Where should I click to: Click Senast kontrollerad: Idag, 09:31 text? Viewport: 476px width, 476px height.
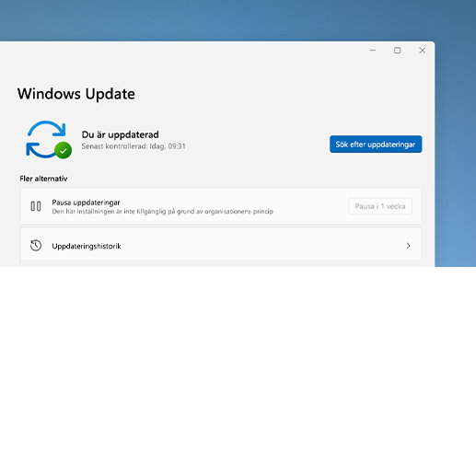(134, 146)
